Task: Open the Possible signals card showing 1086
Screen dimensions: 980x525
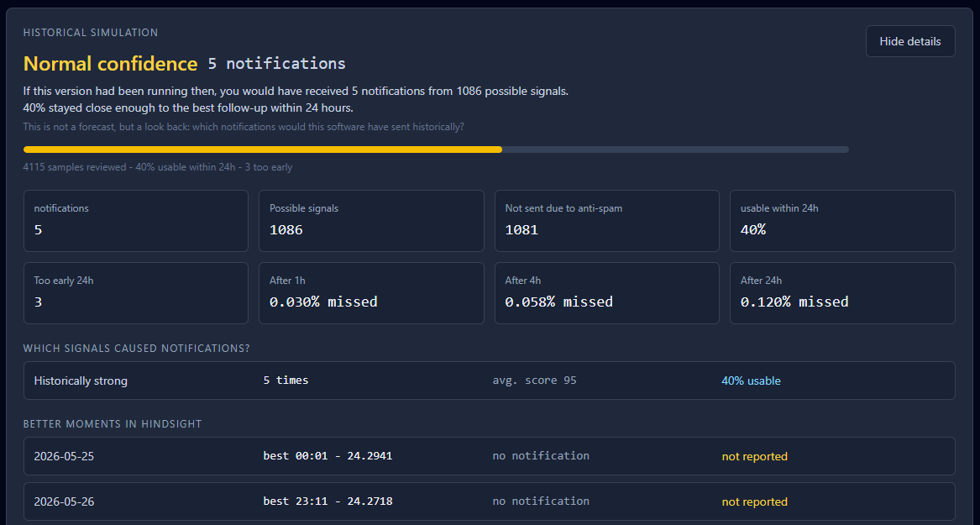Action: coord(371,221)
